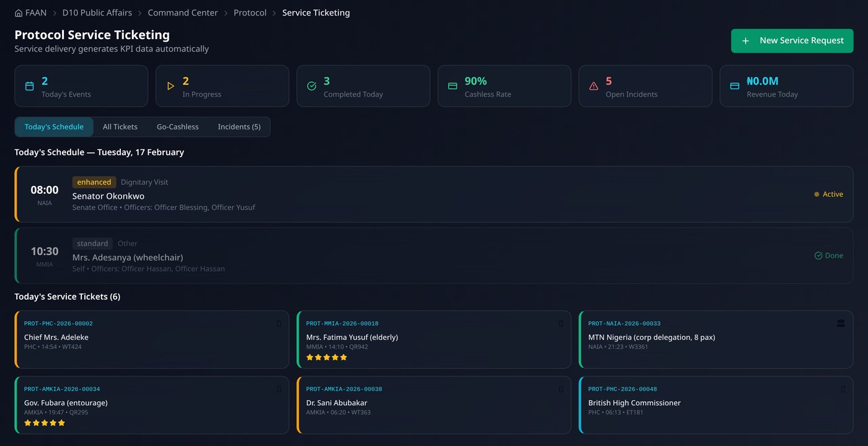The width and height of the screenshot is (868, 446).
Task: Click the small icon on Dr. Sani Abubakar ticket
Action: click(561, 389)
